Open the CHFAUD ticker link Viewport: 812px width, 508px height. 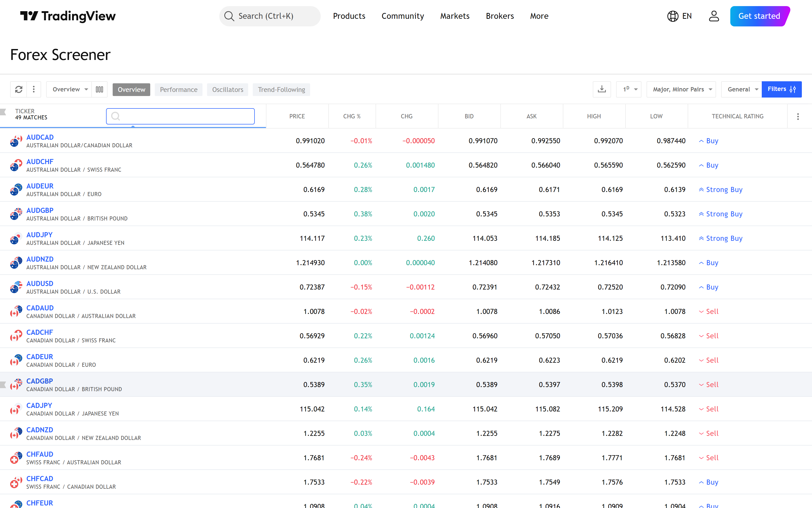pos(40,454)
